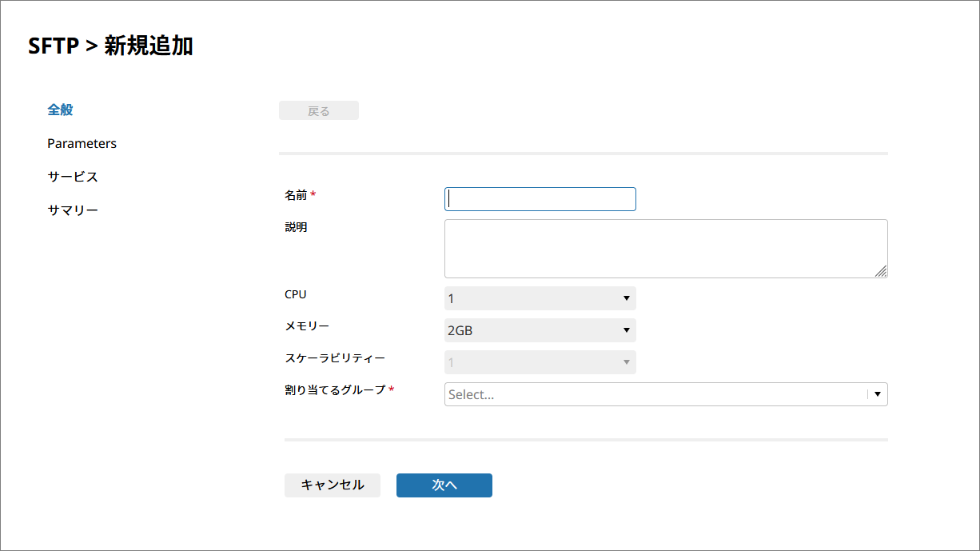Click inside the 説明 text area
This screenshot has width=980, height=551.
pyautogui.click(x=665, y=249)
